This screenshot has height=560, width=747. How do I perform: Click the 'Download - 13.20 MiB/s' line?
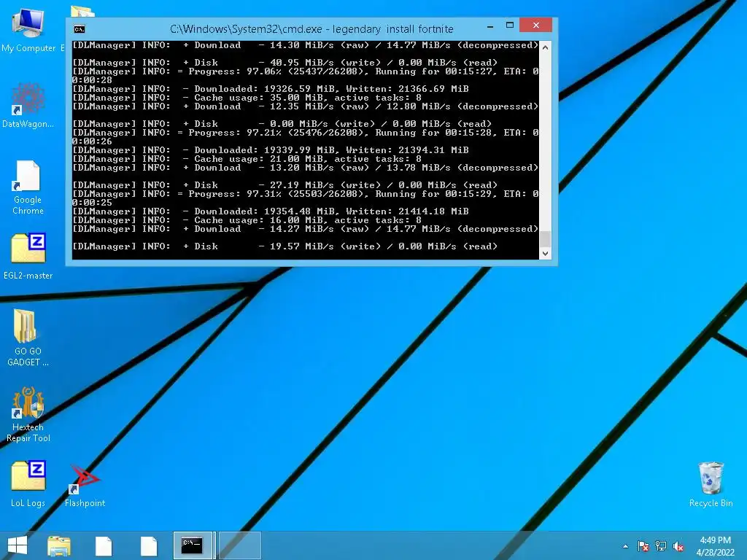point(306,168)
